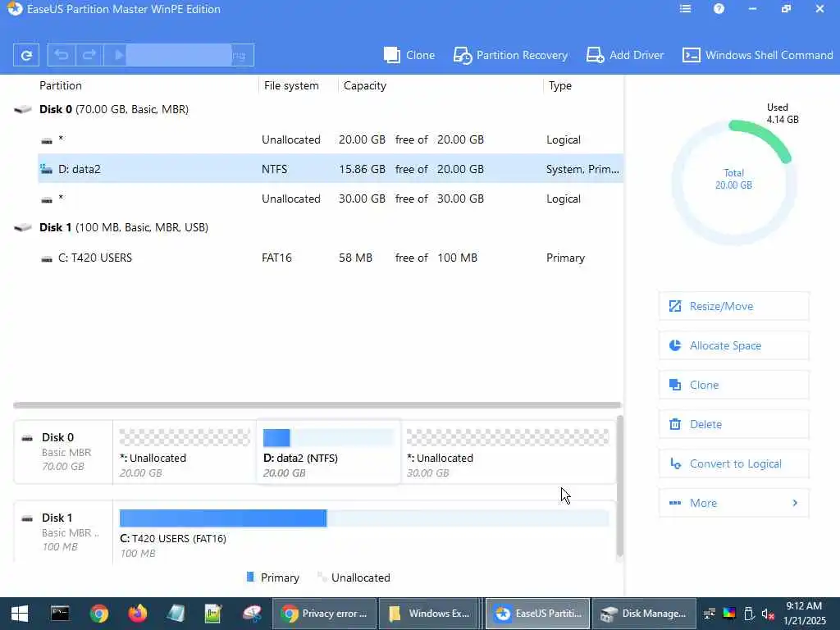
Task: Open the Windows Start menu
Action: pos(20,614)
